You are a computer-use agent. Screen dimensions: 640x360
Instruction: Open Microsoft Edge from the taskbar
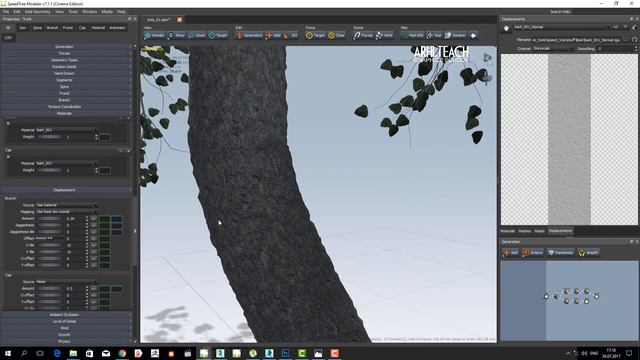coord(57,353)
